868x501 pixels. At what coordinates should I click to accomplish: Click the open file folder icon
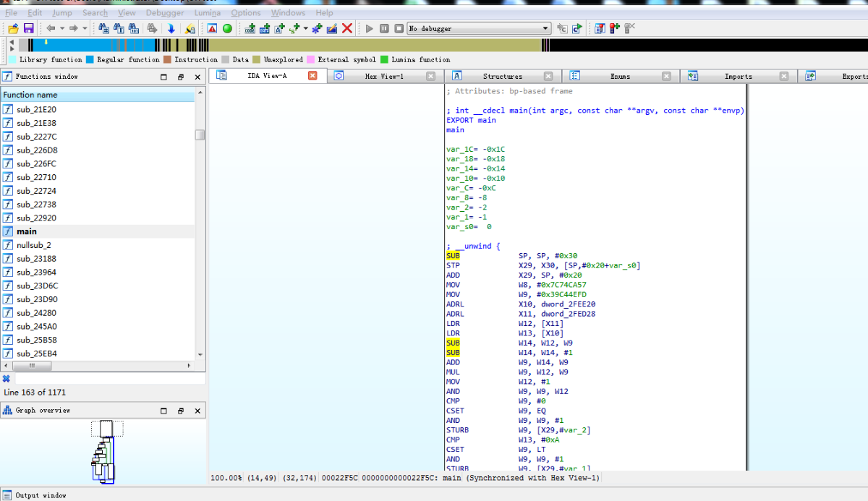tap(13, 28)
